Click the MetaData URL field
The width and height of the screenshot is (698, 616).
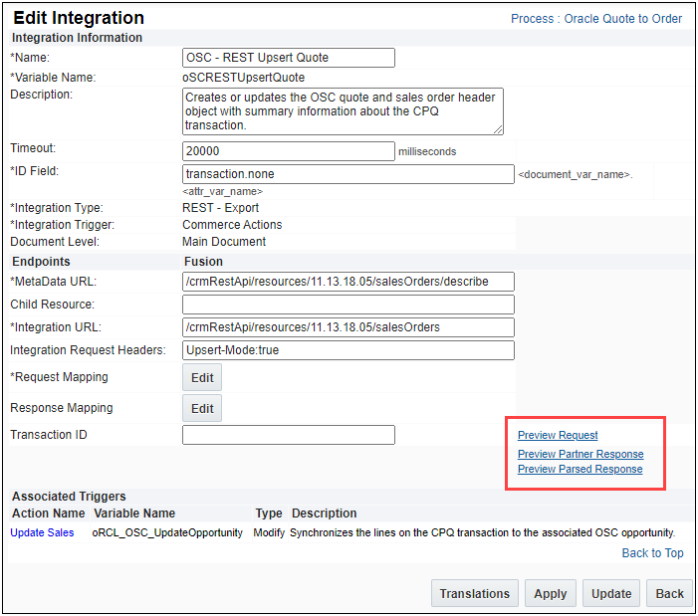coord(349,282)
